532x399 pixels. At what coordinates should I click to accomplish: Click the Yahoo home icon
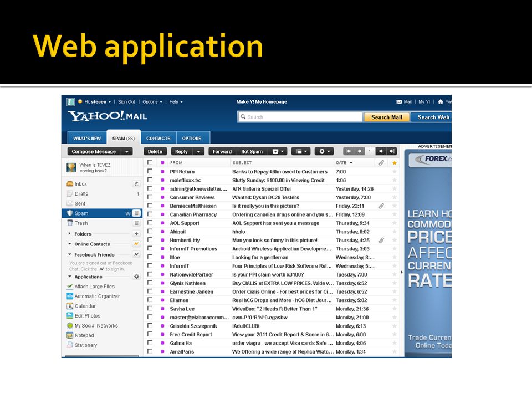pos(441,101)
